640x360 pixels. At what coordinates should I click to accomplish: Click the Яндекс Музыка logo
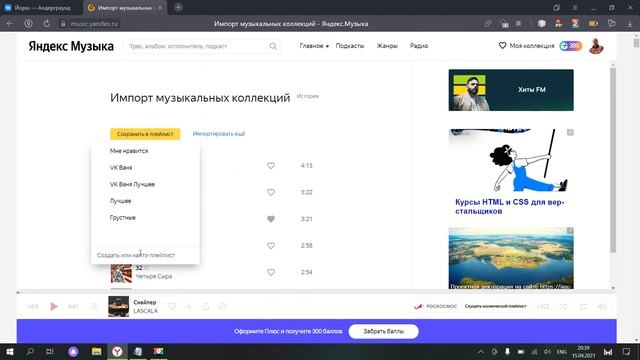(x=71, y=47)
